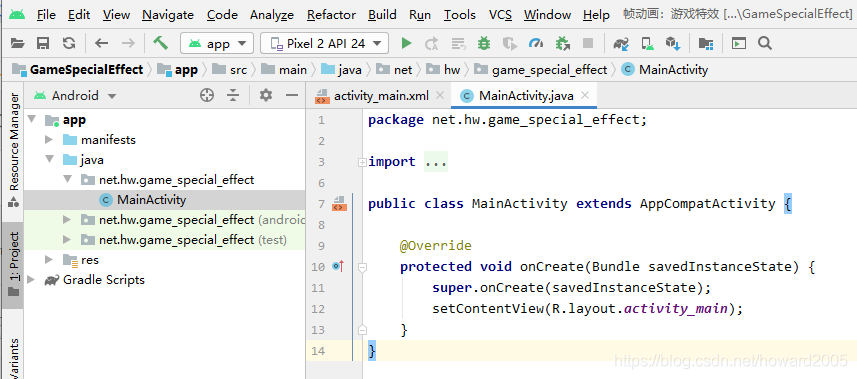The image size is (857, 379).
Task: Click related XML file gutter icon on line 7
Action: (x=339, y=204)
